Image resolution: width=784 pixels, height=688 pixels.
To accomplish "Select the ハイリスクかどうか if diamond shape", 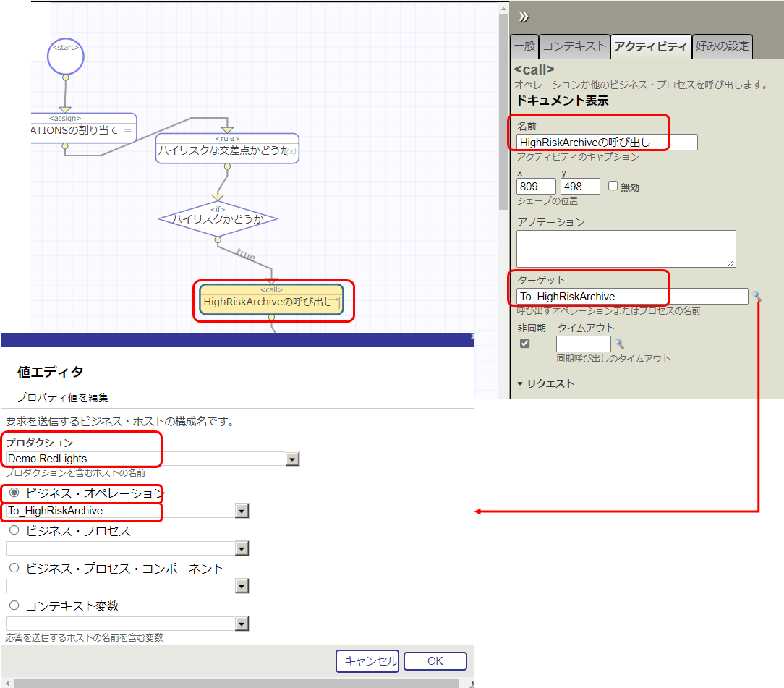I will (x=218, y=218).
